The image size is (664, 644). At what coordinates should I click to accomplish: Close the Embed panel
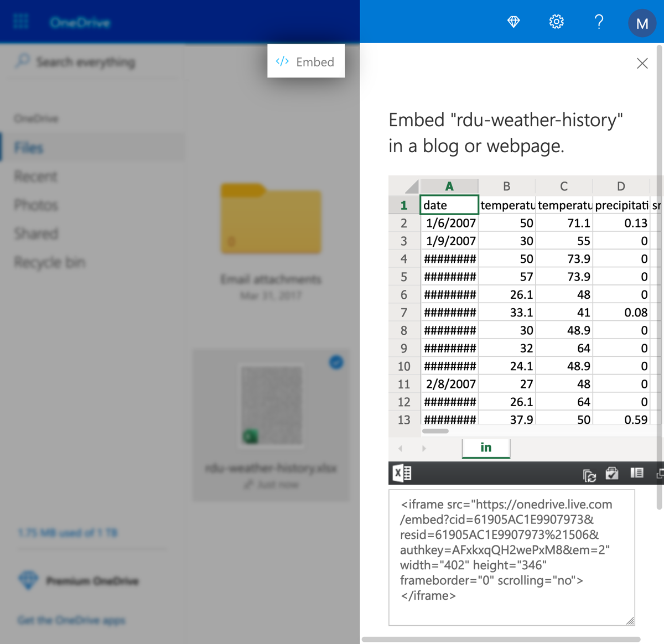(x=642, y=63)
